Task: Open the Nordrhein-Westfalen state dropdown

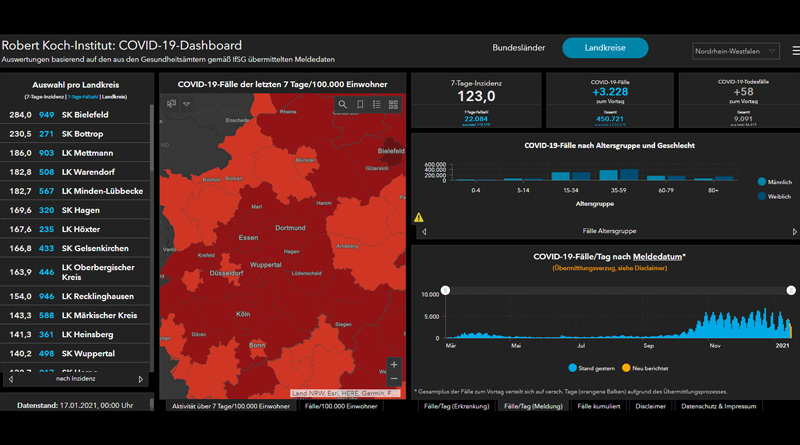Action: [736, 51]
